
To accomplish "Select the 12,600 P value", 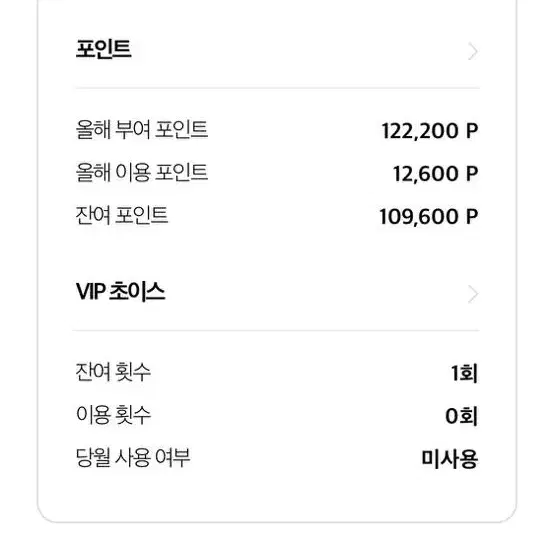I will coord(436,174).
